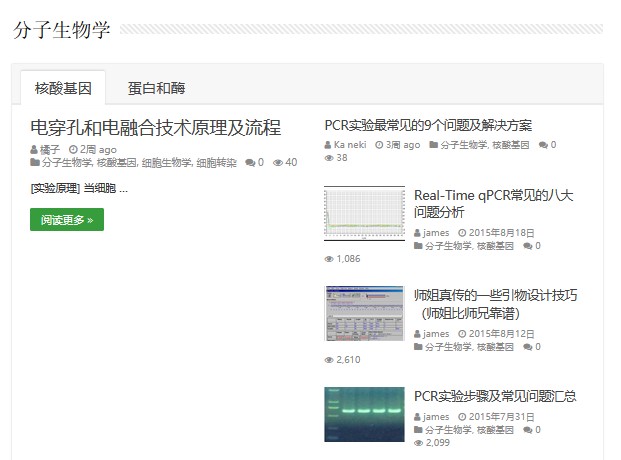Select the 核酸基因 tab
Viewport: 621px width, 460px height.
coord(63,88)
